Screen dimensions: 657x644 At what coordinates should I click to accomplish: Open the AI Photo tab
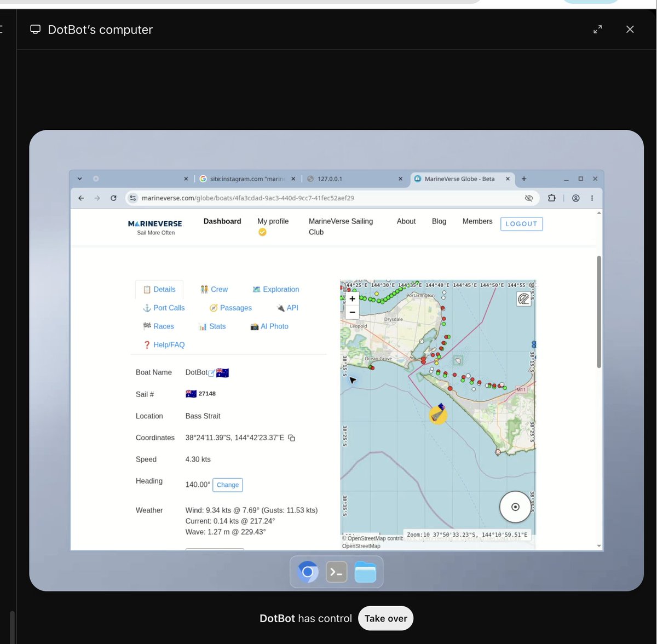pos(269,326)
